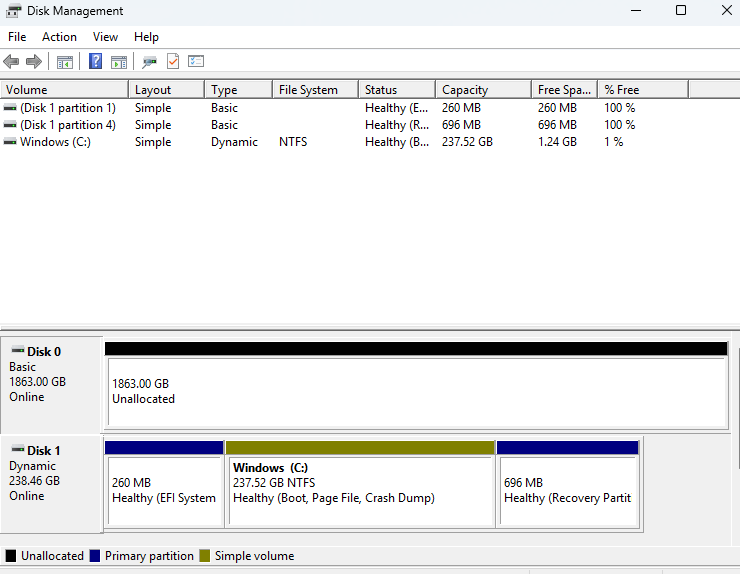Screen dimensions: 740x574
Task: Click the Forward arrow toolbar icon
Action: pos(34,61)
